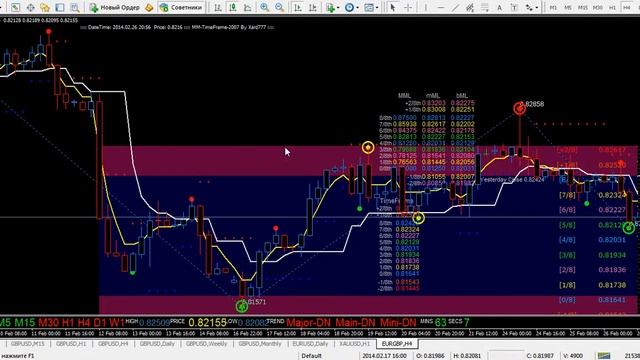
Task: Expand the arrows objects dropdown
Action: pos(536,7)
